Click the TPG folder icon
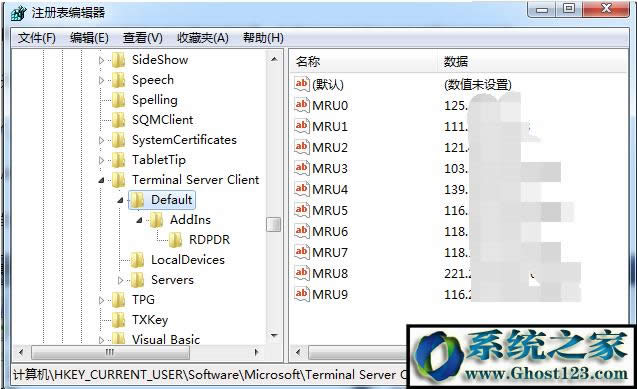Viewport: 637px width, 389px height. pos(119,300)
